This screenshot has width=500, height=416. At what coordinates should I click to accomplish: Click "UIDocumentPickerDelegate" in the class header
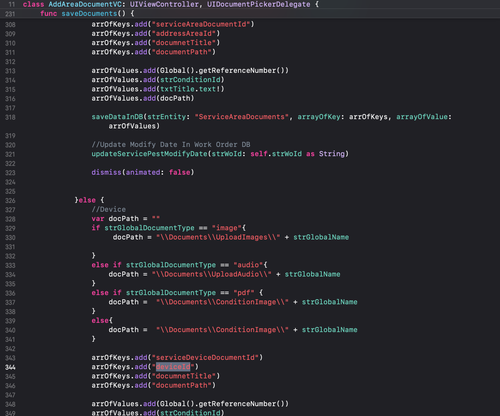click(x=258, y=4)
